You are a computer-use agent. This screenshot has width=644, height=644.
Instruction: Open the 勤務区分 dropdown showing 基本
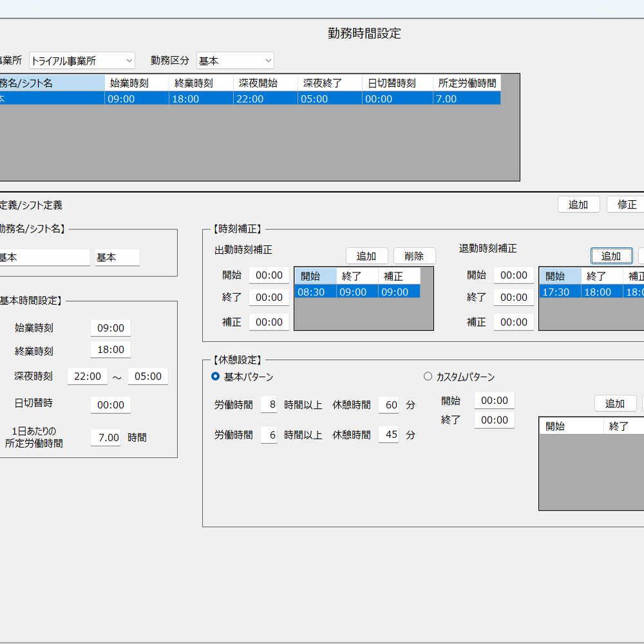(x=235, y=60)
